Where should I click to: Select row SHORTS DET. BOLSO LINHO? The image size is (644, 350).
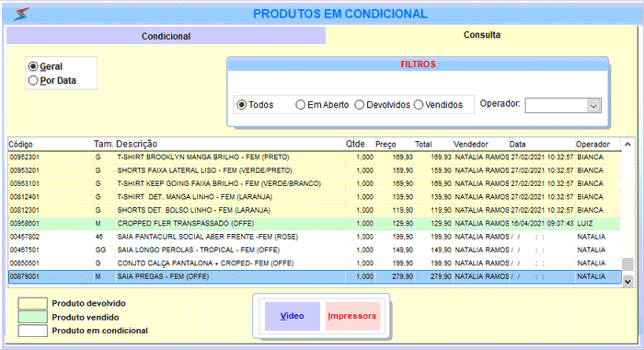[315, 210]
